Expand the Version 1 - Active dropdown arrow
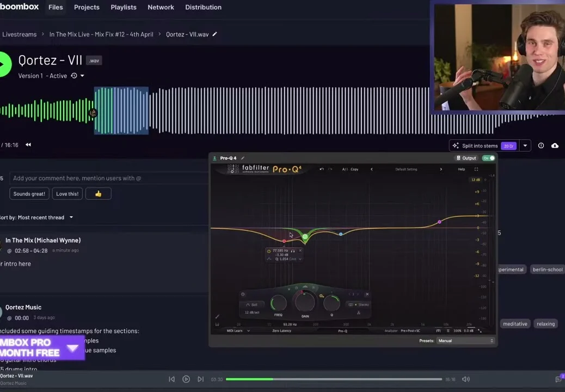 coord(83,76)
